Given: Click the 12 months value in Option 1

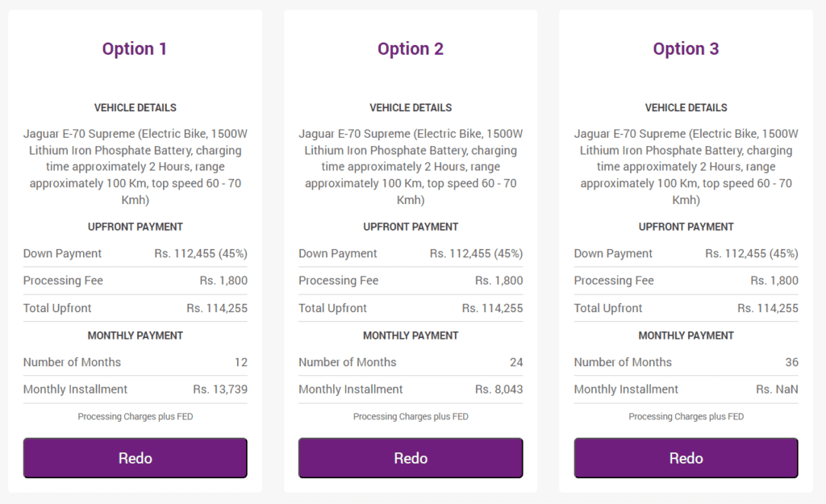Looking at the screenshot, I should 240,362.
